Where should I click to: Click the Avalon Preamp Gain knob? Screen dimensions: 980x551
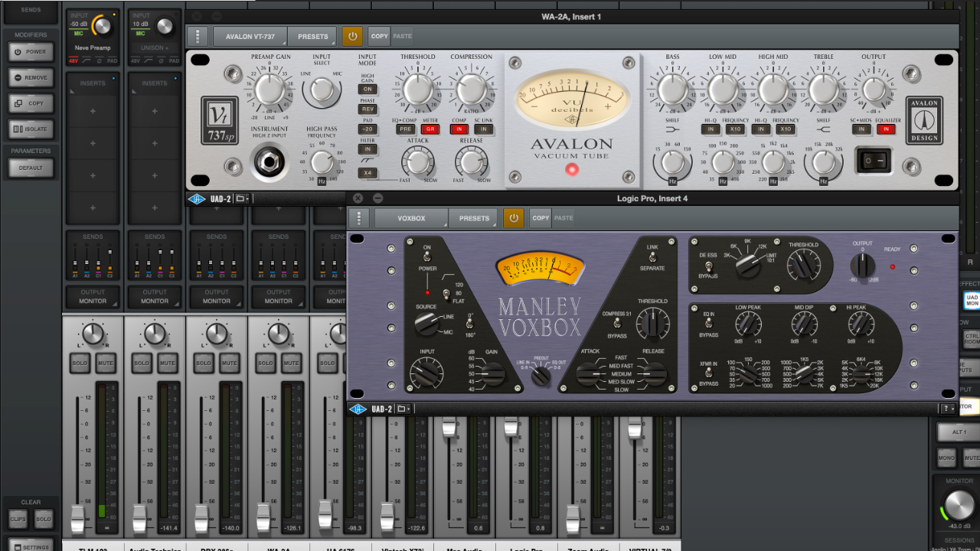[x=269, y=89]
